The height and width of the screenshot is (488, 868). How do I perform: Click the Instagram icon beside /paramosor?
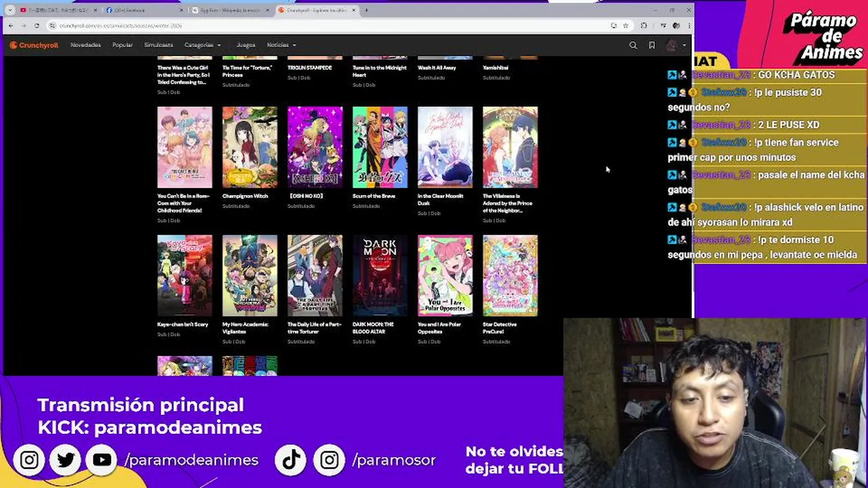(330, 460)
